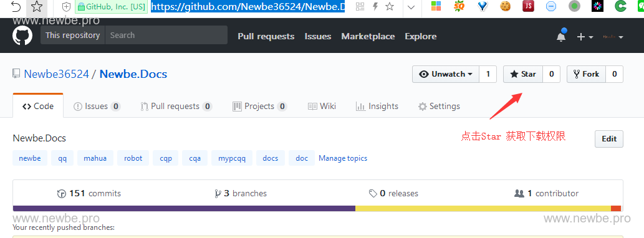Click the green C extension icon
The image size is (644, 238).
click(x=620, y=6)
